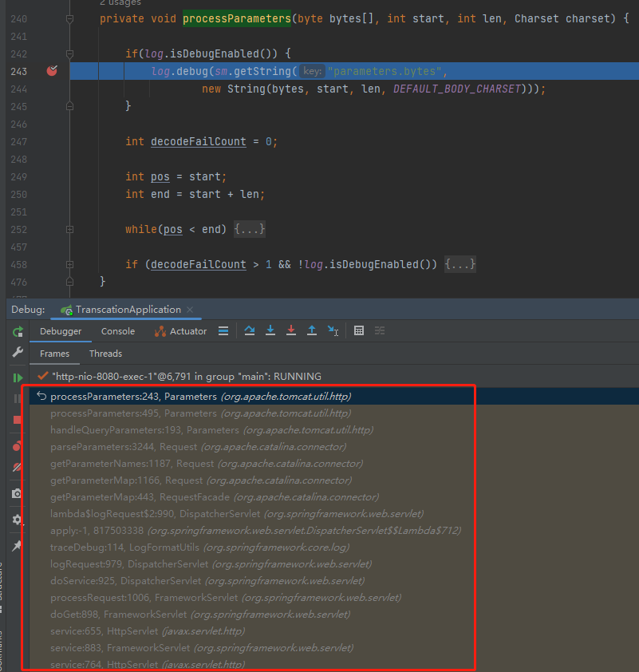This screenshot has width=639, height=672.
Task: Expand folded while loop at line 252
Action: [x=70, y=230]
